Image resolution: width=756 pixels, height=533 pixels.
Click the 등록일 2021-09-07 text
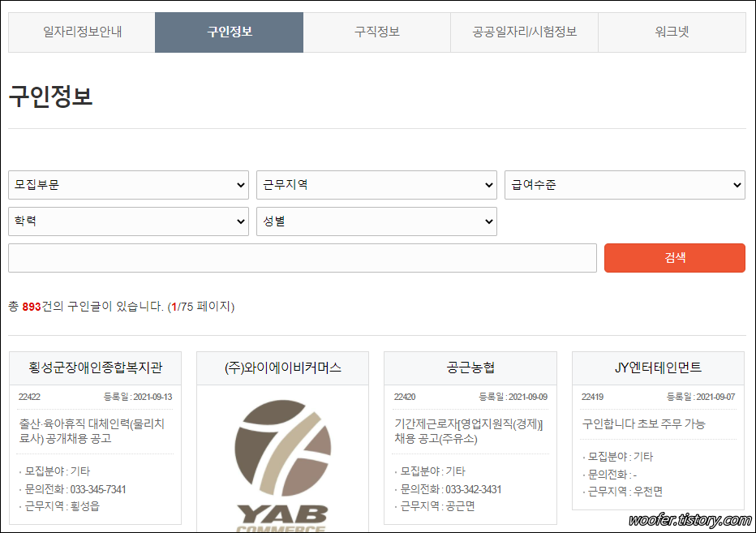coord(701,397)
